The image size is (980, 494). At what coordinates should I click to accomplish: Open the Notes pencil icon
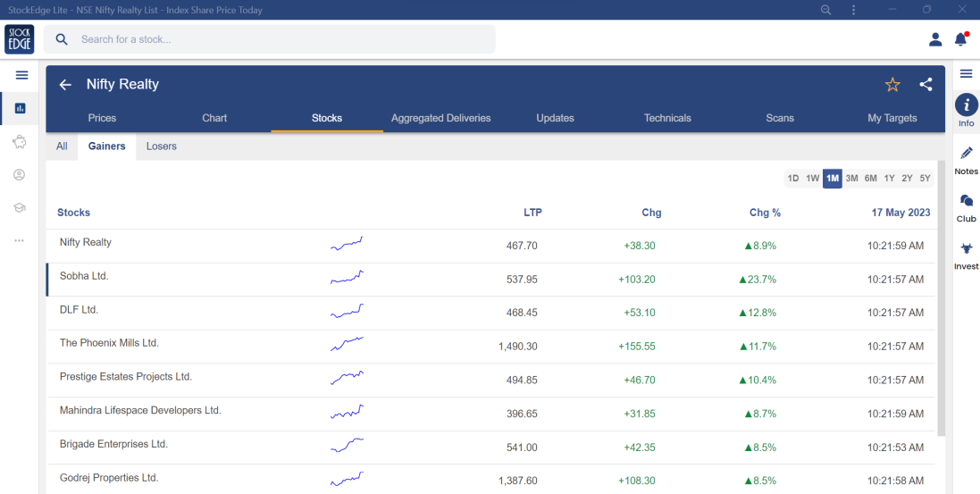pos(966,154)
